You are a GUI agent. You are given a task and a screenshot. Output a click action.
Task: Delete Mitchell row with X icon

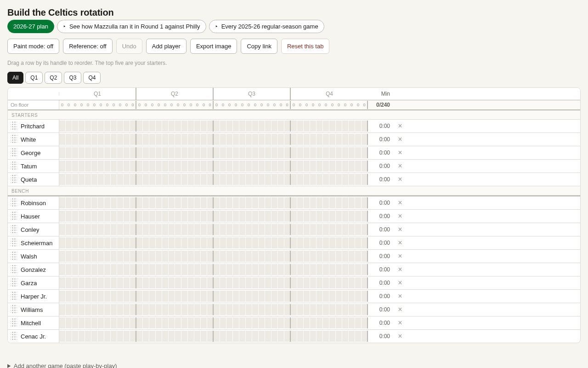coord(400,323)
